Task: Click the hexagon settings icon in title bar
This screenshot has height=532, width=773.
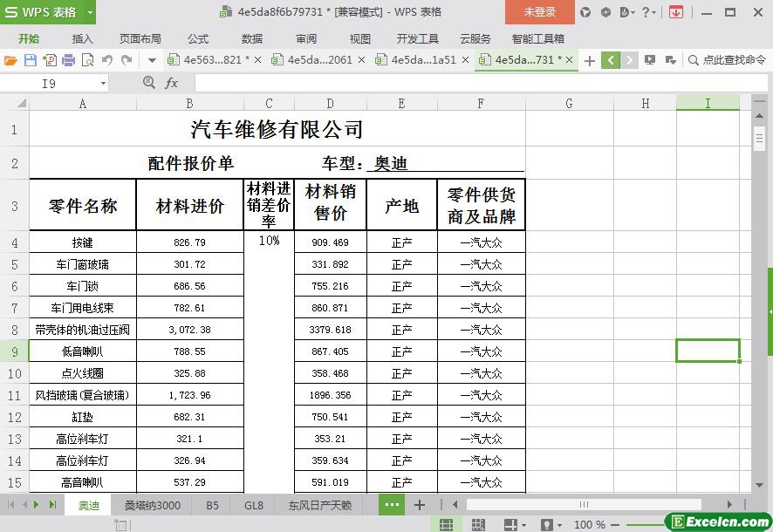Action: (605, 12)
